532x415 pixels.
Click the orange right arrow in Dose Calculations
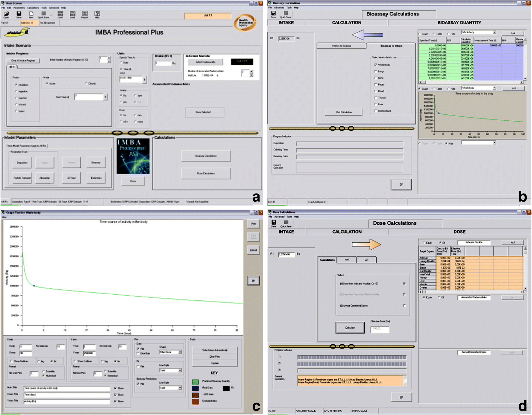click(366, 244)
